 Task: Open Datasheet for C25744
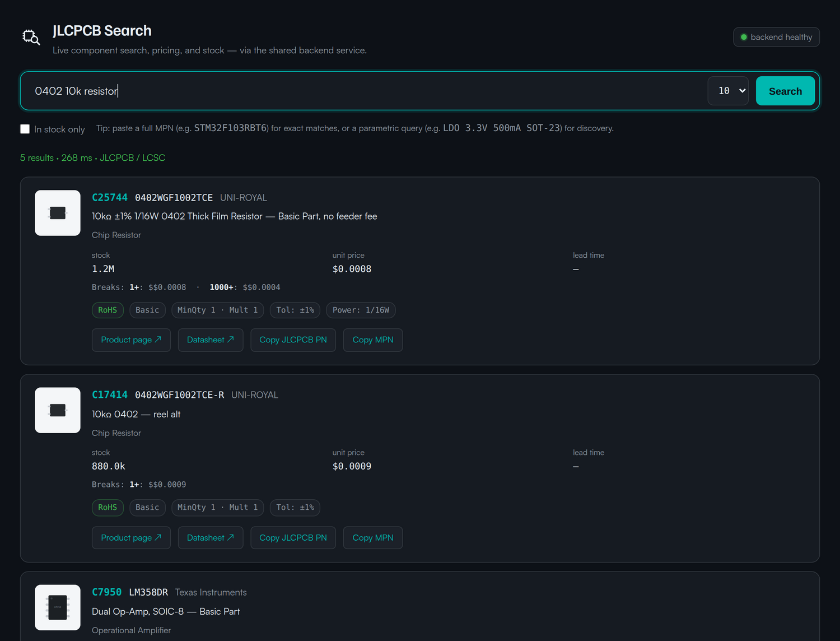(211, 340)
